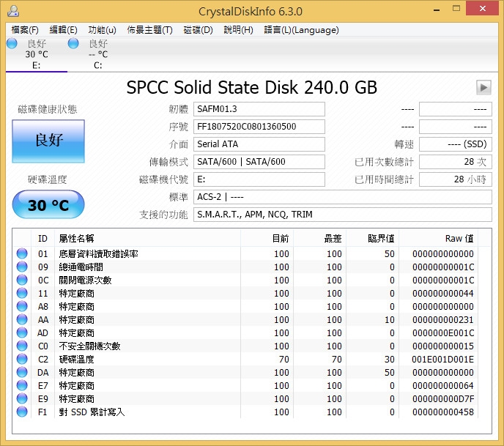Select the 總通電時間 attribute name

[81, 267]
